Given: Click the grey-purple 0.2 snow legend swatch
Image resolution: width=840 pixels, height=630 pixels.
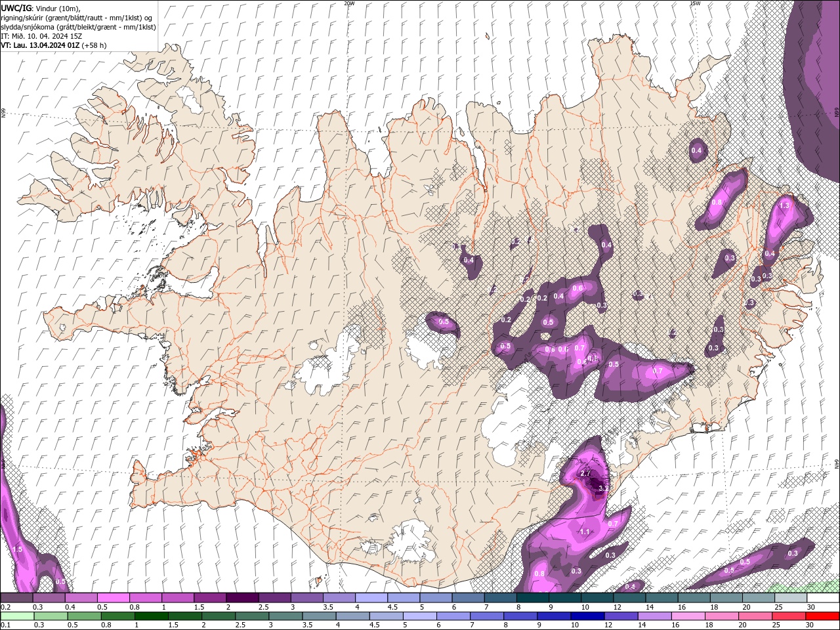Looking at the screenshot, I should pyautogui.click(x=16, y=598).
